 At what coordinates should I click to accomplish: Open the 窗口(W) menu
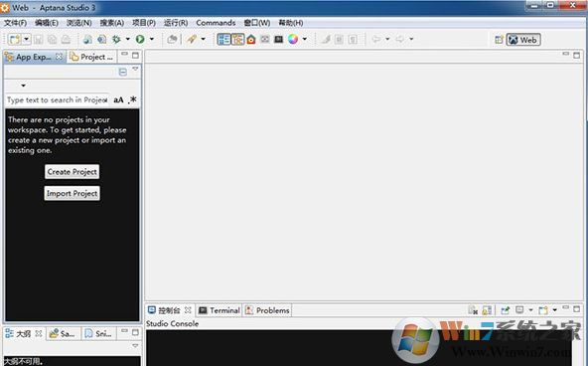tap(257, 23)
